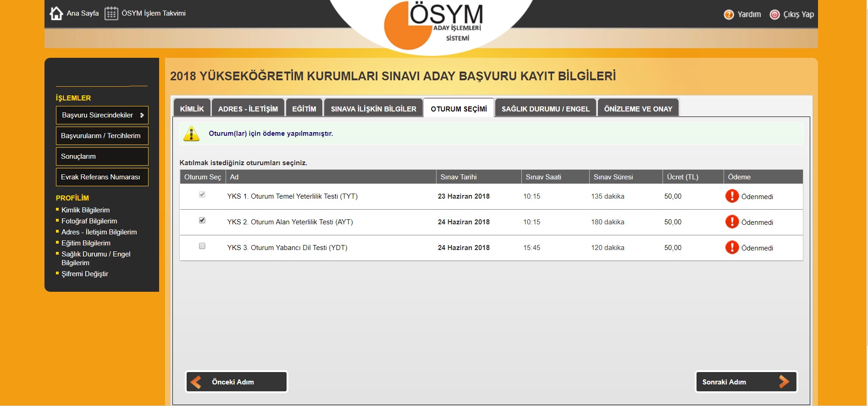The image size is (868, 406).
Task: Click the Çıkış Yap logout icon
Action: click(774, 15)
